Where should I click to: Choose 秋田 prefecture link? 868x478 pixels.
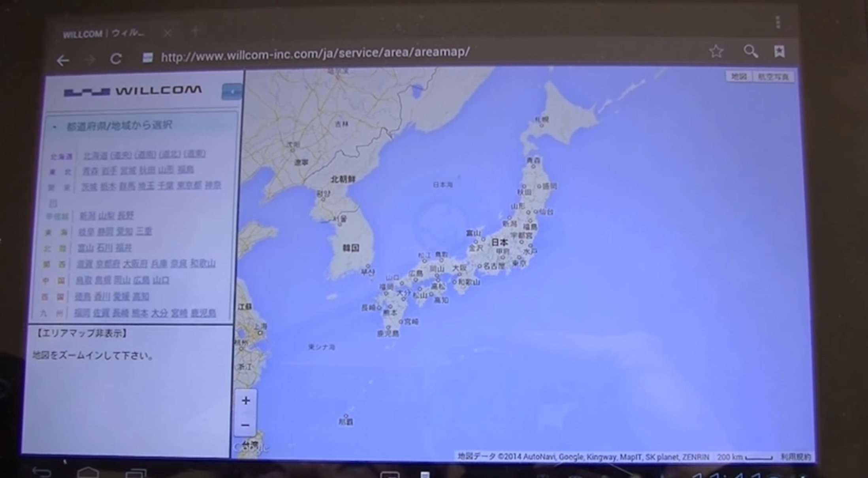coord(147,170)
